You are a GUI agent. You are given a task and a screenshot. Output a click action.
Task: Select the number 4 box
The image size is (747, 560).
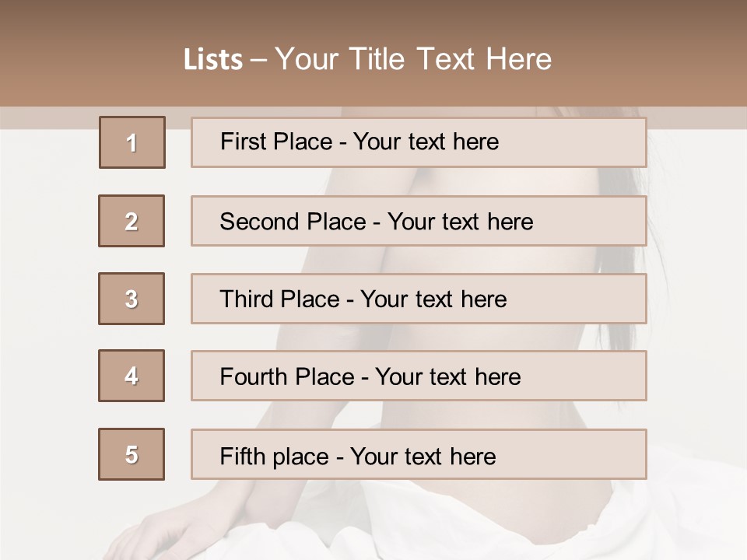pos(132,376)
